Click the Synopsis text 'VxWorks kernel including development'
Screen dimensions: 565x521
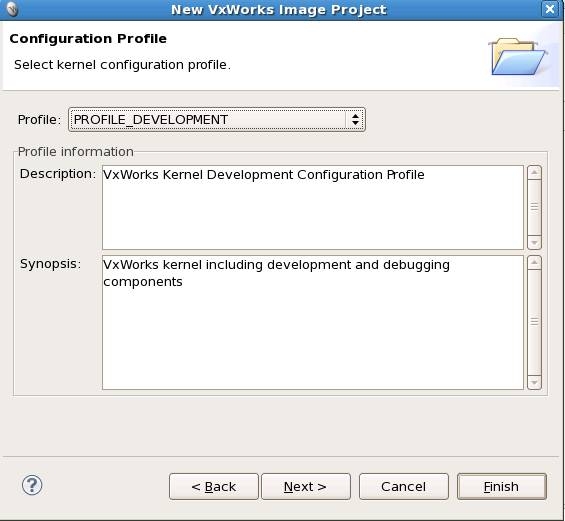(227, 264)
